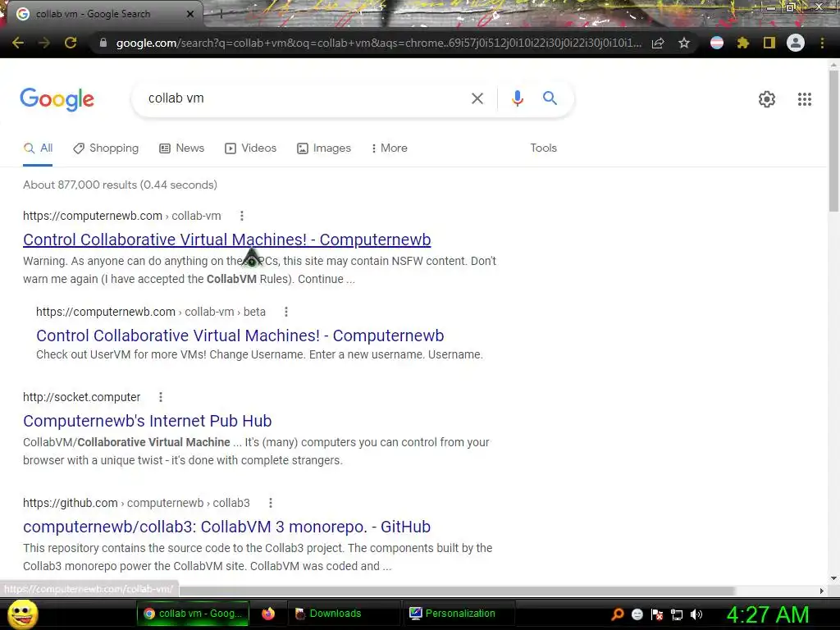
Task: Toggle the Chrome side panel icon
Action: tap(769, 43)
